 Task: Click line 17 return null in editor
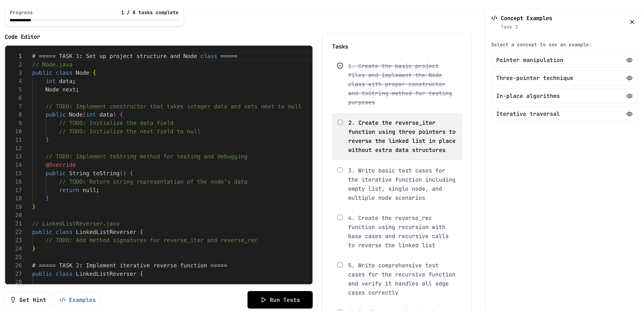pos(79,190)
